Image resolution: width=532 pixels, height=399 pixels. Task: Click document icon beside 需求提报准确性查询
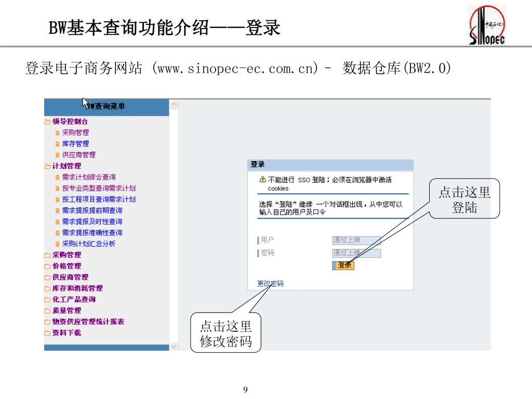tap(58, 233)
